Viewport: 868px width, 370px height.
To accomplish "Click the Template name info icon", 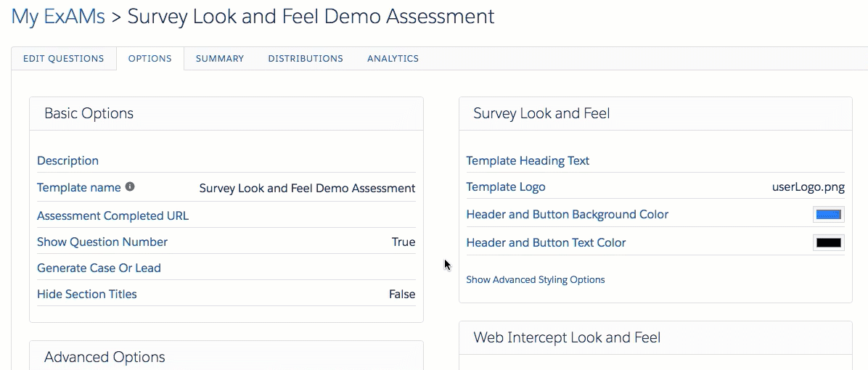I will click(130, 186).
